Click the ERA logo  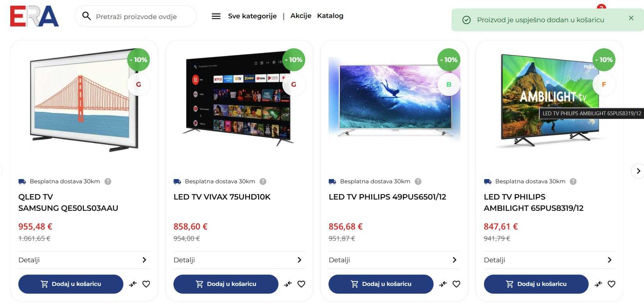(34, 16)
